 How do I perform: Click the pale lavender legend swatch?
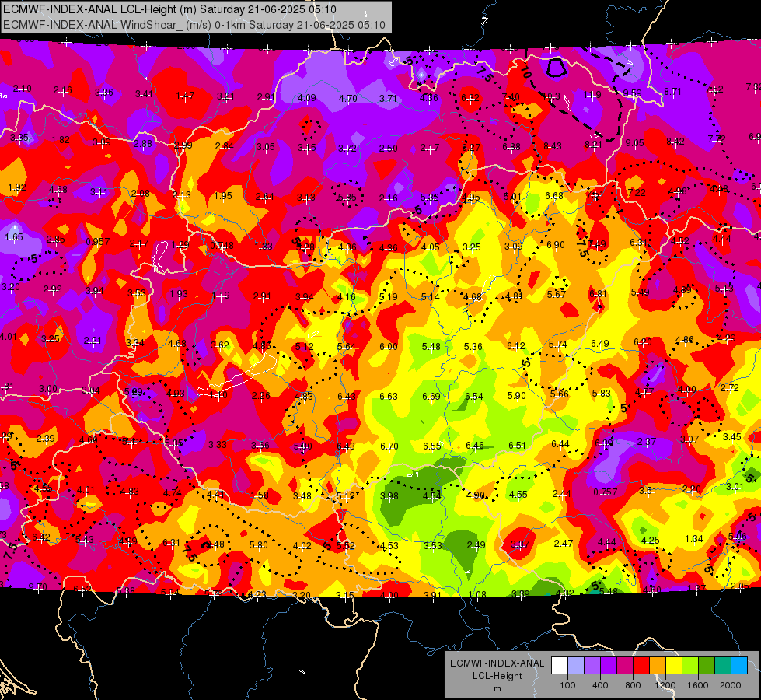pyautogui.click(x=576, y=666)
